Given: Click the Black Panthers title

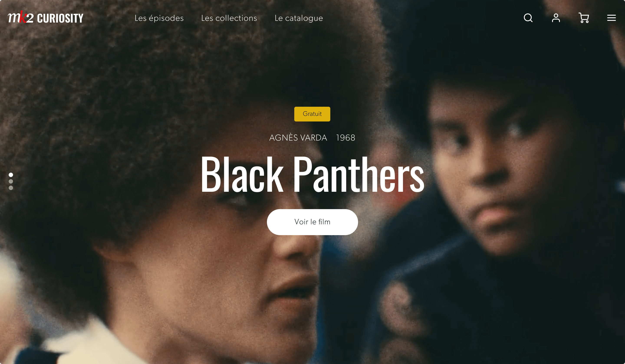Looking at the screenshot, I should [312, 175].
